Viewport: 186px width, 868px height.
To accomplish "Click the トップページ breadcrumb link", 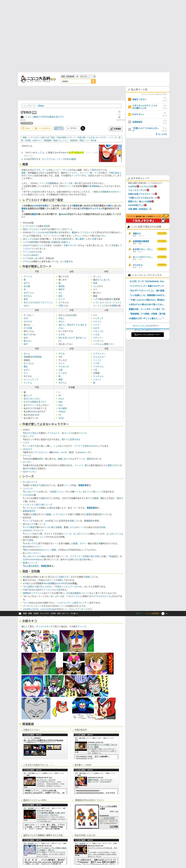I will tap(29, 106).
